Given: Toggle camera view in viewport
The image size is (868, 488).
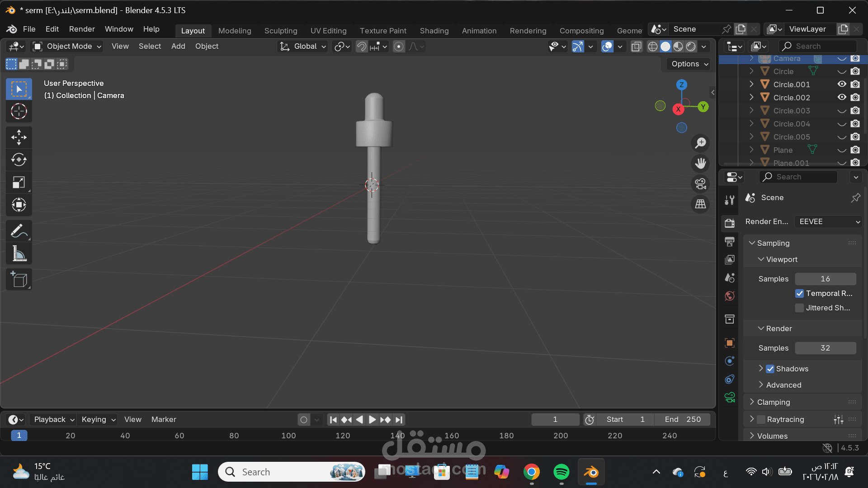Looking at the screenshot, I should tap(700, 184).
